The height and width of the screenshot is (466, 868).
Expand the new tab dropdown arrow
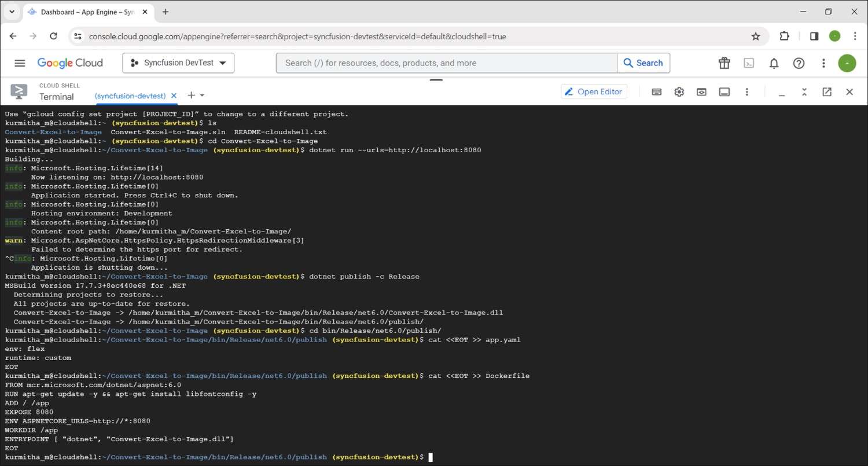click(x=202, y=96)
